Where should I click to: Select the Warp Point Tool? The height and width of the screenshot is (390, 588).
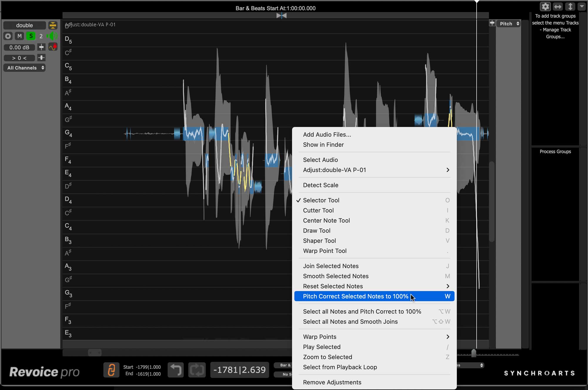(x=374, y=251)
